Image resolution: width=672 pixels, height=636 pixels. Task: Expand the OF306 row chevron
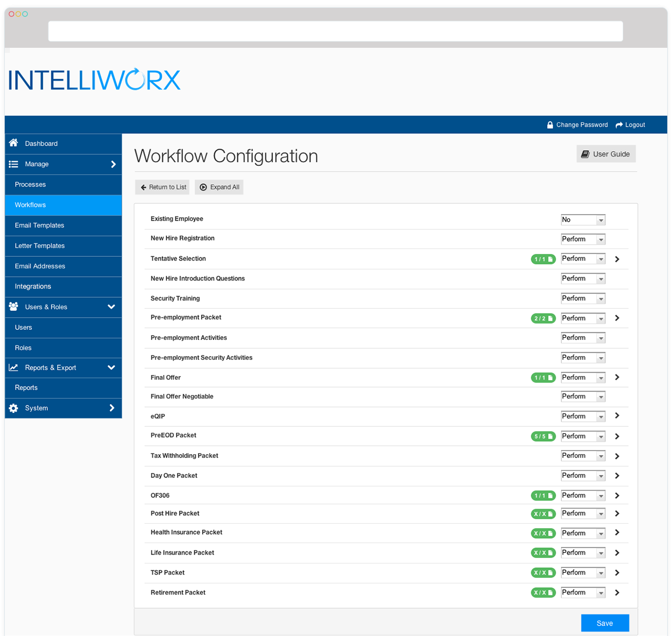tap(617, 496)
